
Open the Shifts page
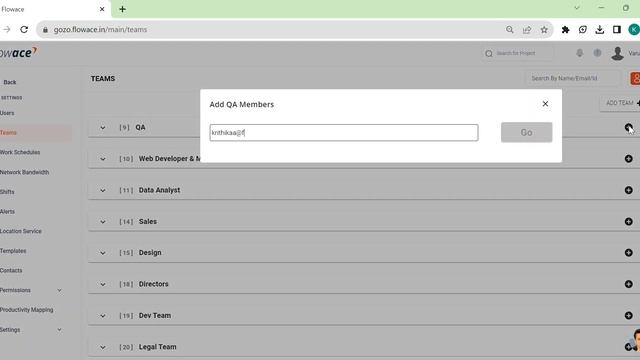coord(7,192)
